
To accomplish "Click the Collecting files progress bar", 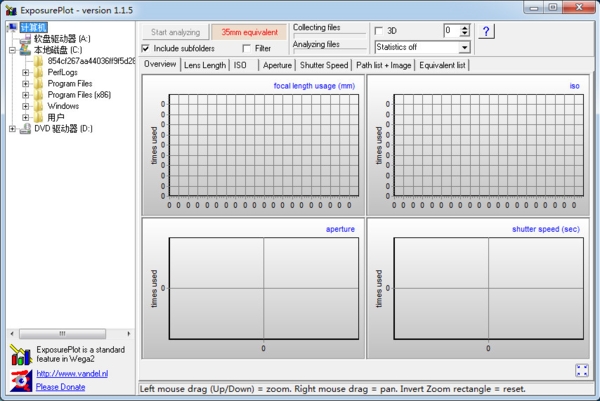I will pos(329,35).
